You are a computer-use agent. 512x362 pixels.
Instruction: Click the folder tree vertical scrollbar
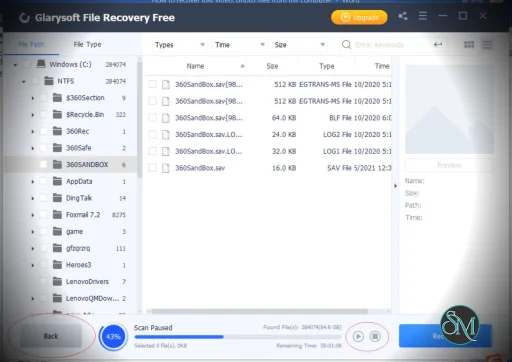(140, 118)
